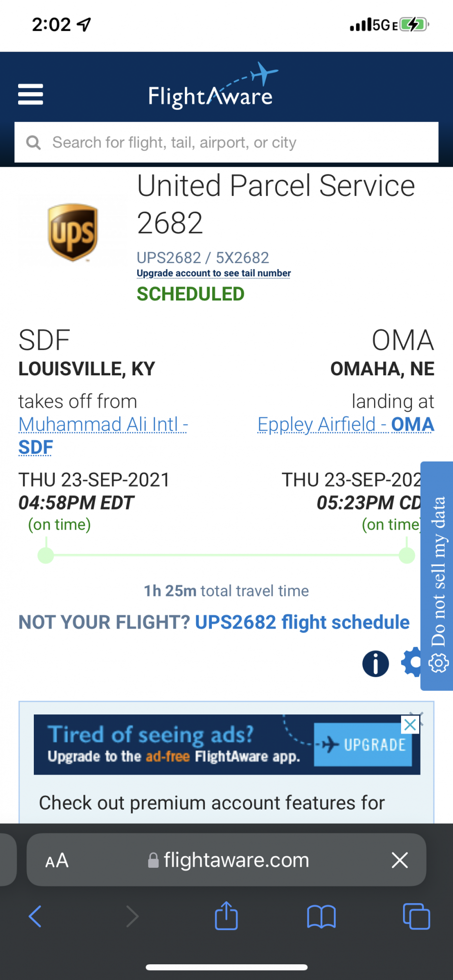Open Eppley Airfield - OMA airport link
This screenshot has height=980, width=453.
[346, 424]
